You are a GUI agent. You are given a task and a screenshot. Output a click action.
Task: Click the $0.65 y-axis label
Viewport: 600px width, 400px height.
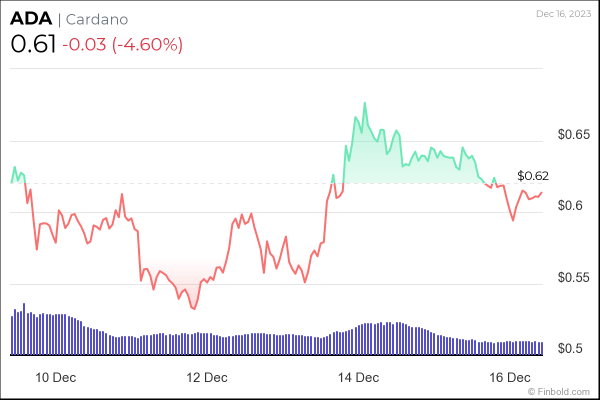pyautogui.click(x=574, y=135)
